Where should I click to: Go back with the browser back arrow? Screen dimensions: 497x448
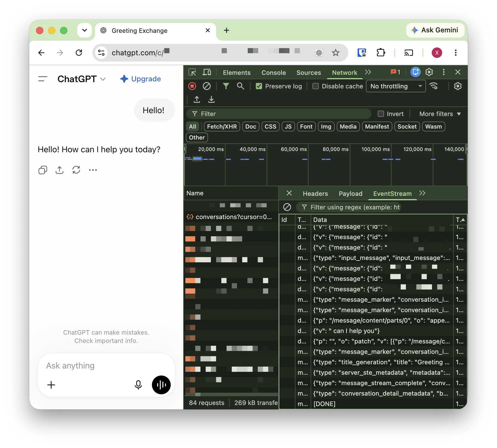pyautogui.click(x=42, y=53)
